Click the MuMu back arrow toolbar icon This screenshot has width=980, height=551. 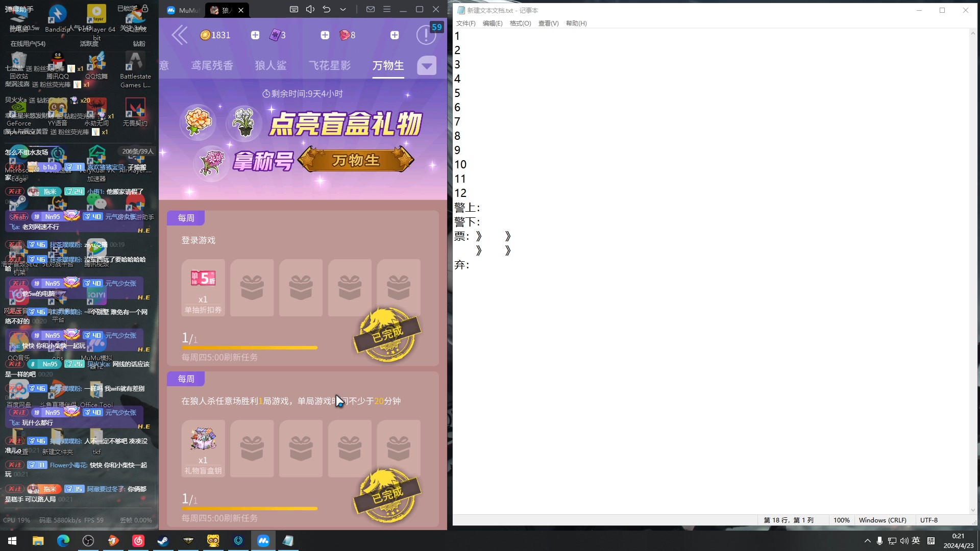click(327, 9)
